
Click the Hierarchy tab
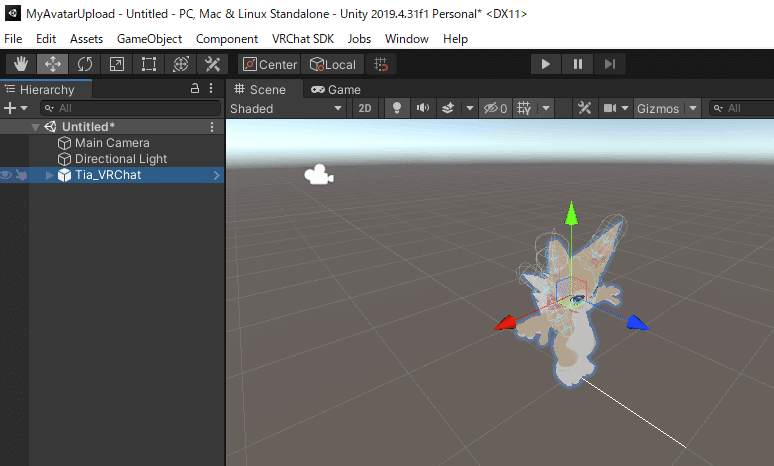click(x=46, y=89)
